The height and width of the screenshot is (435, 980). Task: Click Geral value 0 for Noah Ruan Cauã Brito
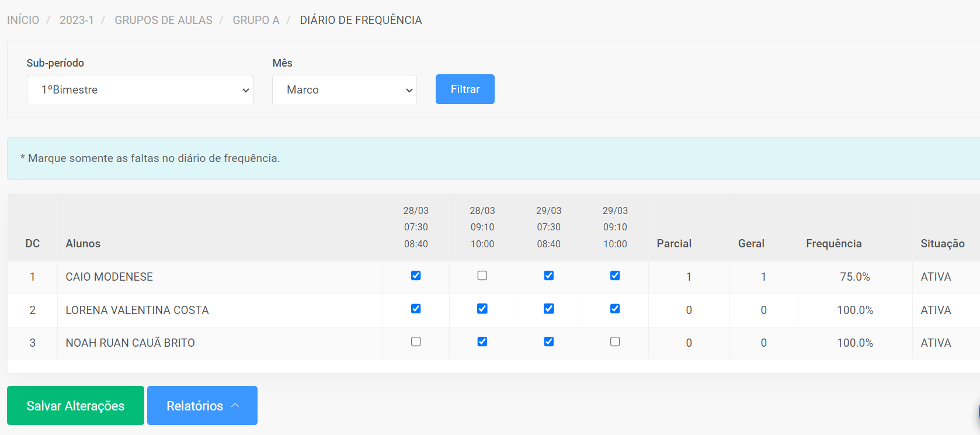(x=763, y=343)
